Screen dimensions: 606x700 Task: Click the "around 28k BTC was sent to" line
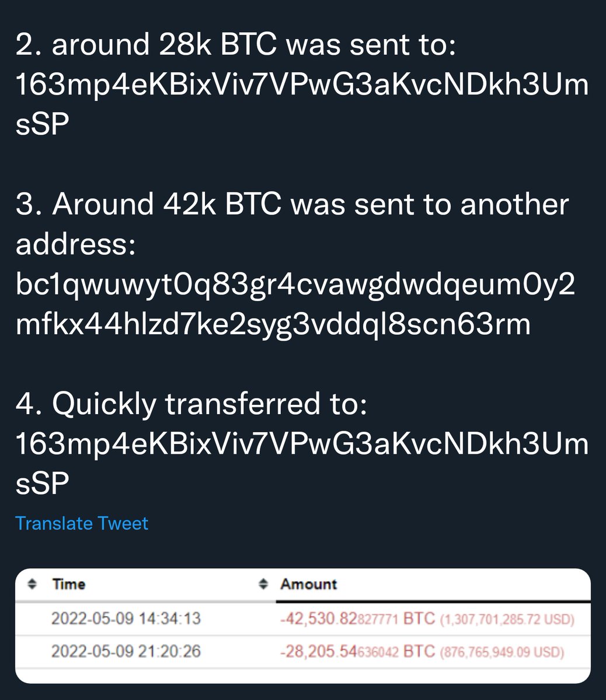pos(235,46)
